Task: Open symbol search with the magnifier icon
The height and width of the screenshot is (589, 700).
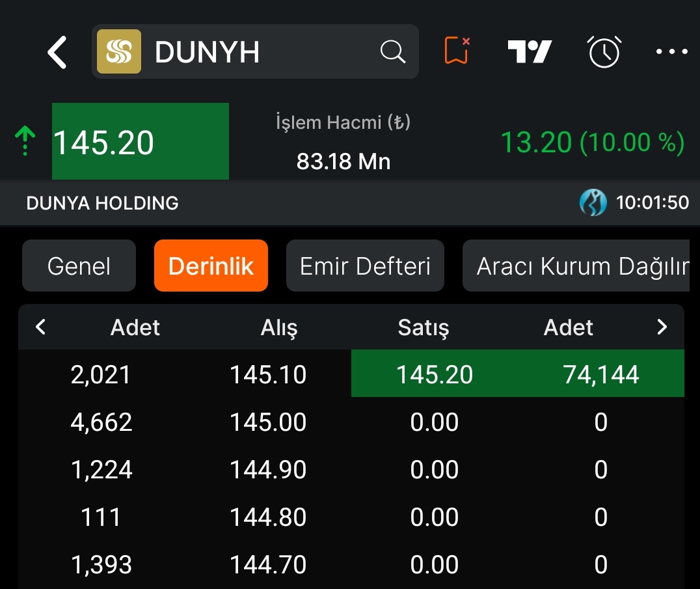Action: click(392, 52)
